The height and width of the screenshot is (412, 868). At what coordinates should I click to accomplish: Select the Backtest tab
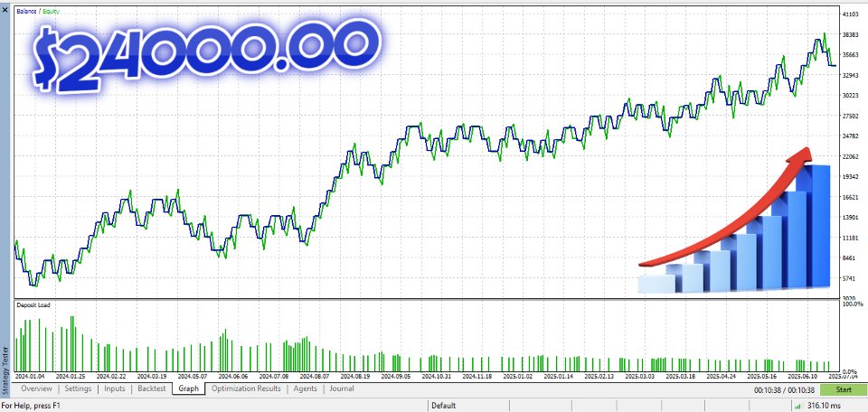click(152, 389)
